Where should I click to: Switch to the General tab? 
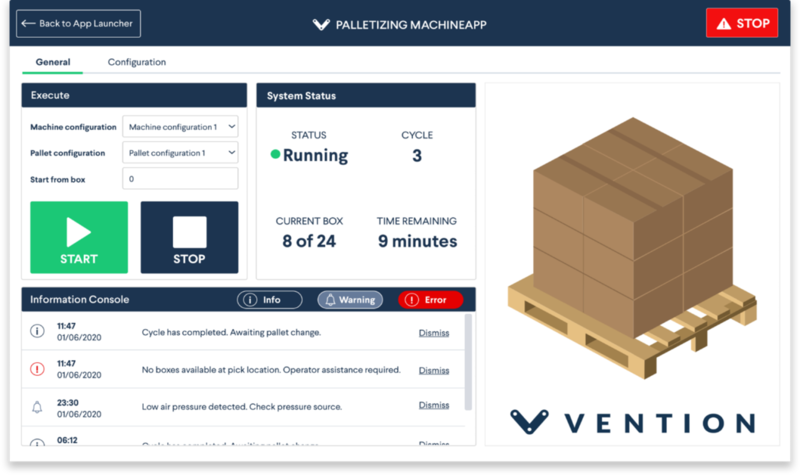tap(53, 62)
